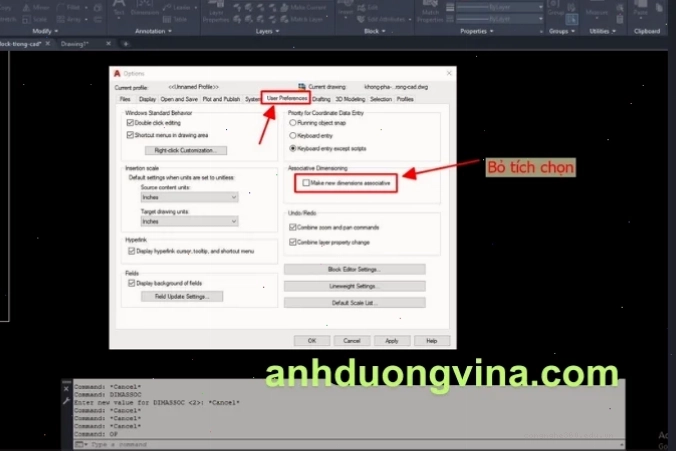Open Source content units dropdown
The height and width of the screenshot is (452, 676).
tap(189, 197)
